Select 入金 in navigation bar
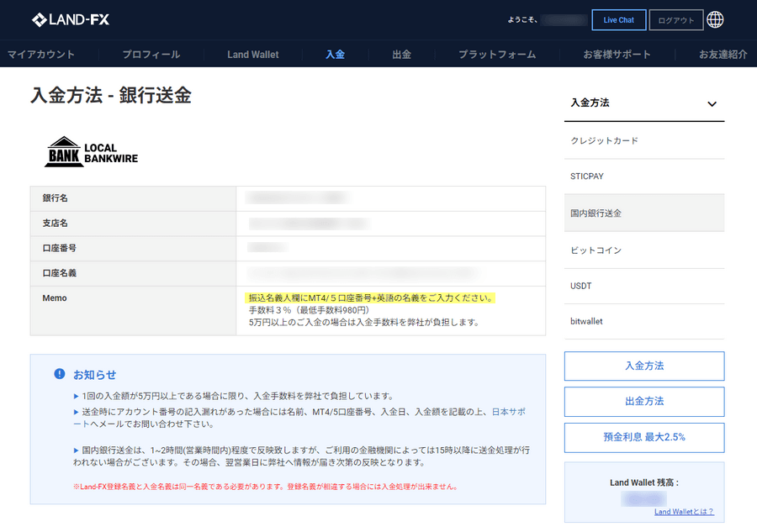 335,55
